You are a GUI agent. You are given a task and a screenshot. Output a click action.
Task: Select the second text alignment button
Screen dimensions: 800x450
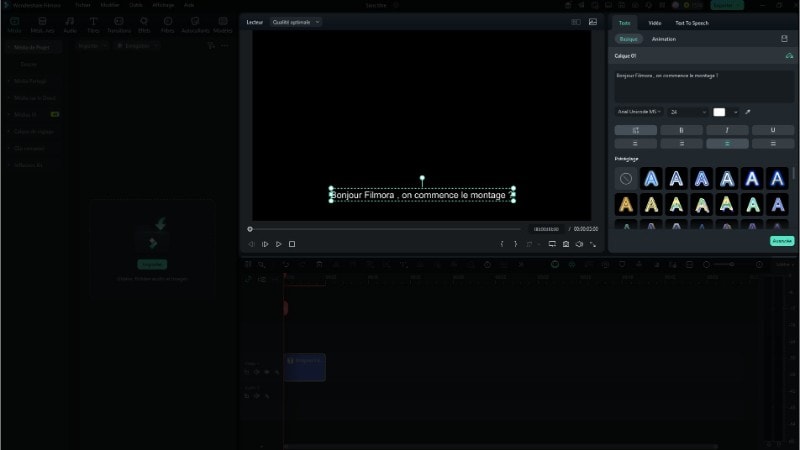[x=681, y=144]
